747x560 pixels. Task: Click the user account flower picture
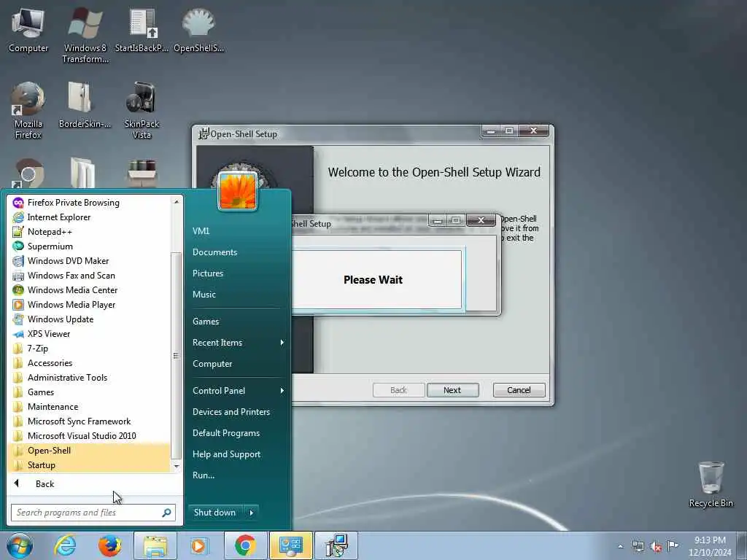pyautogui.click(x=238, y=190)
